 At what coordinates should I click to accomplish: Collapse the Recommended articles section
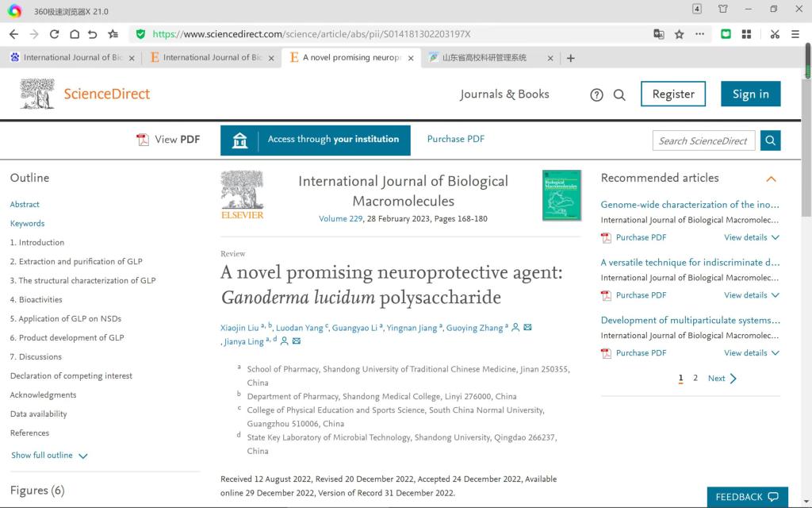pos(771,179)
